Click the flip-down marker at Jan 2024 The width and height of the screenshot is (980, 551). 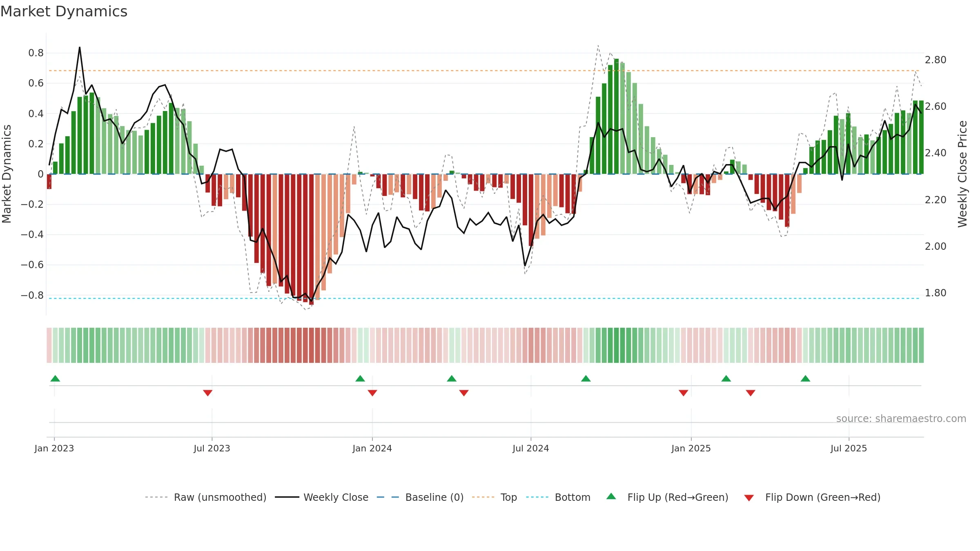[x=372, y=393]
